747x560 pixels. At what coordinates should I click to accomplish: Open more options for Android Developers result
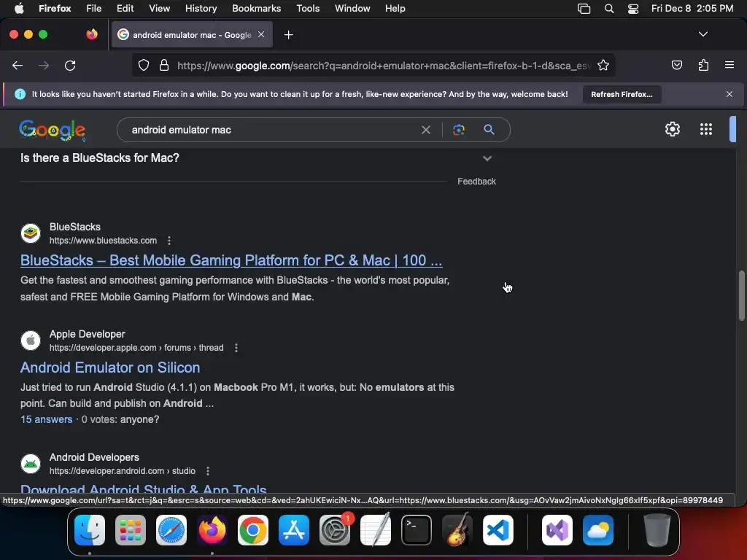[208, 471]
